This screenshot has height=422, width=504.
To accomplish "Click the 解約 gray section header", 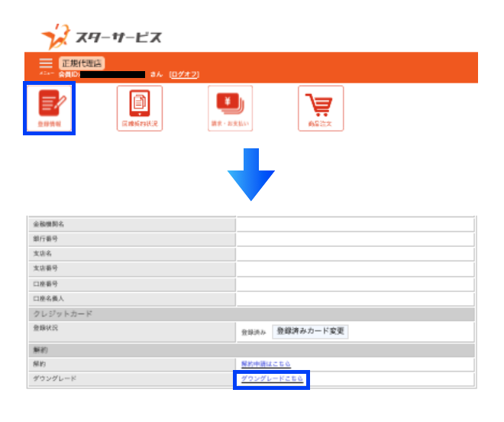I will [251, 350].
